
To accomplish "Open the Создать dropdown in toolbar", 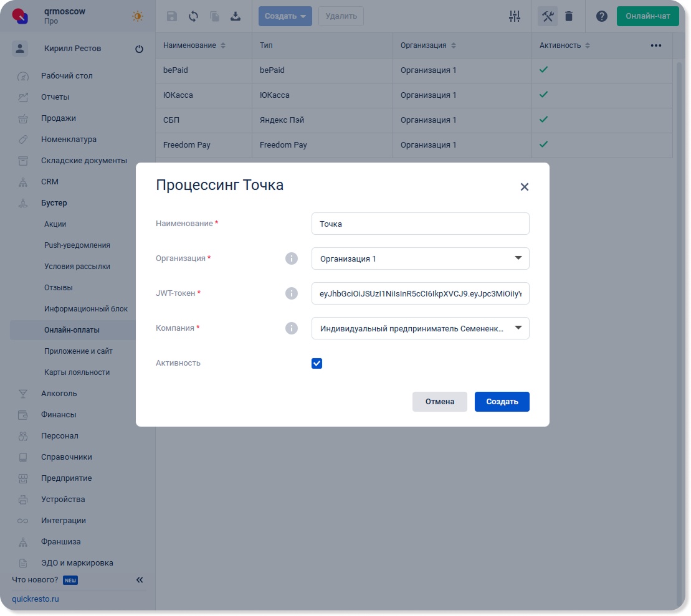I will 285,16.
